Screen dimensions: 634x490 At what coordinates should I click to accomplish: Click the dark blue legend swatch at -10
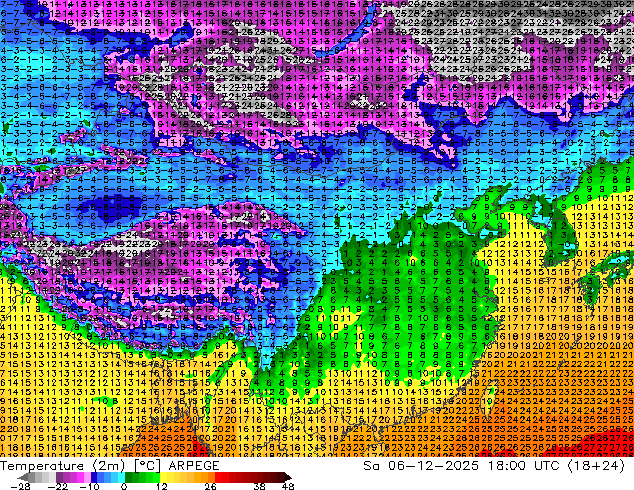coord(94,477)
